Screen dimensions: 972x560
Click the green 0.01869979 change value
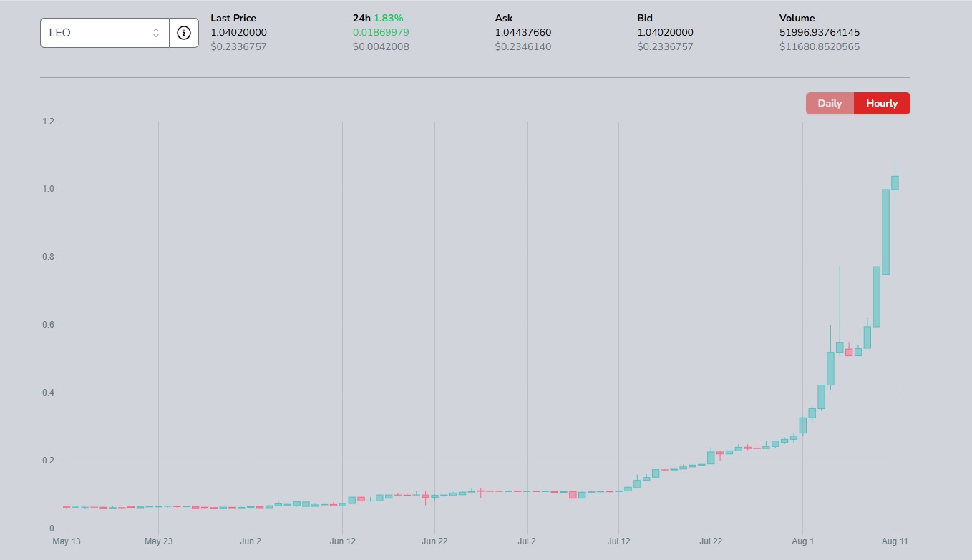point(381,32)
